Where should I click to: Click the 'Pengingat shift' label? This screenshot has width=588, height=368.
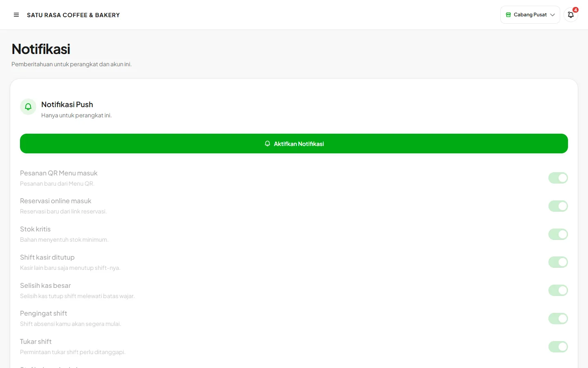[x=43, y=314]
